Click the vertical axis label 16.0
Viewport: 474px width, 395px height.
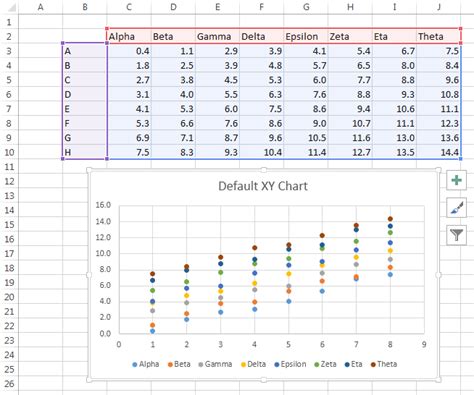click(x=103, y=205)
